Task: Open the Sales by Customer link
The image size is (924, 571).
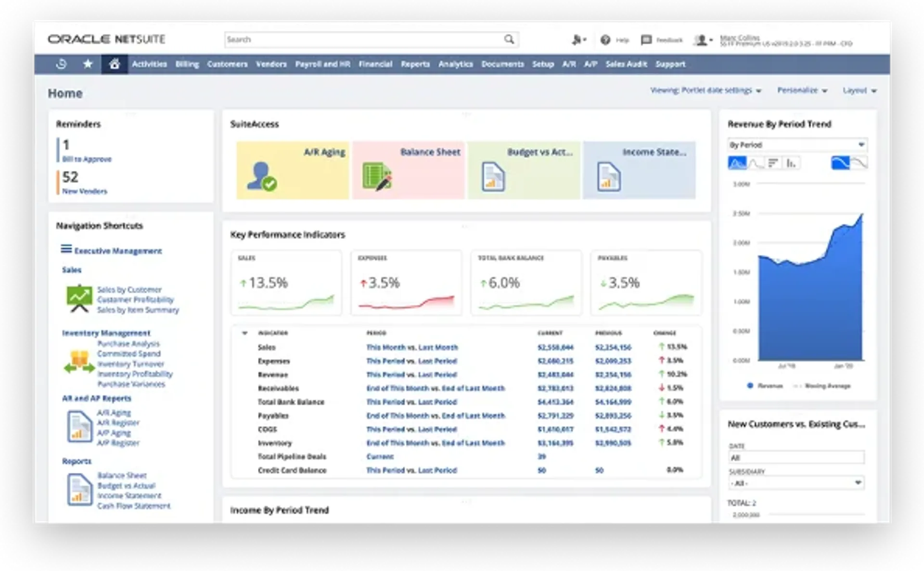Action: click(129, 289)
